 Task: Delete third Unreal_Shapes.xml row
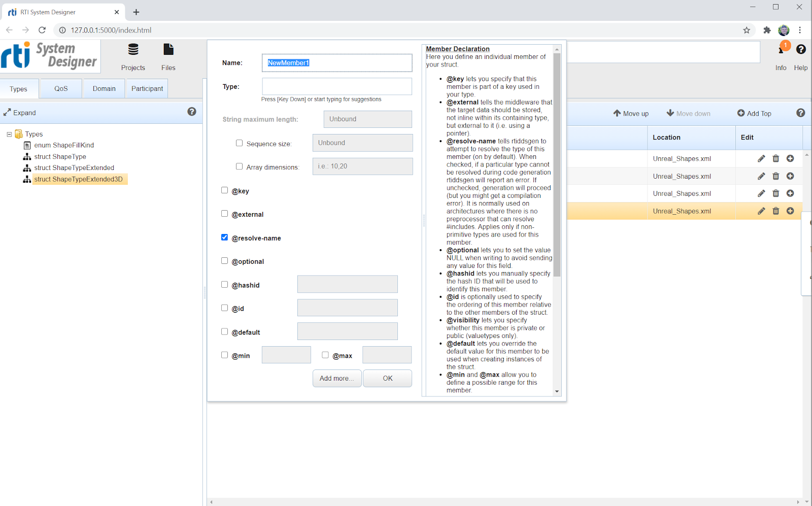[776, 193]
